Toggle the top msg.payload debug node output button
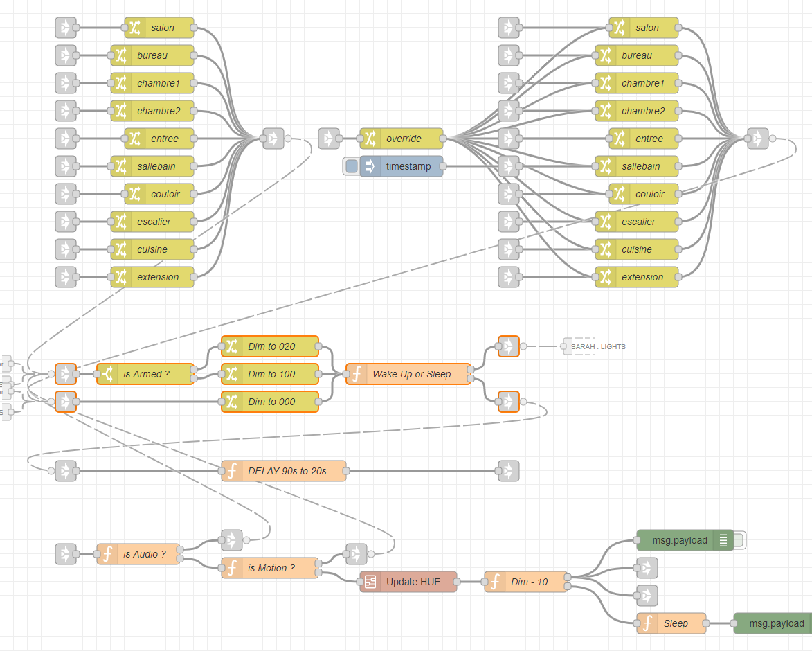Image resolution: width=812 pixels, height=651 pixels. click(x=739, y=540)
